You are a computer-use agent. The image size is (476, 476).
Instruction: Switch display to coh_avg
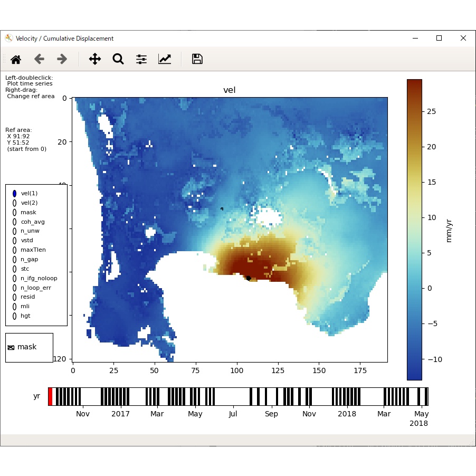pyautogui.click(x=13, y=222)
